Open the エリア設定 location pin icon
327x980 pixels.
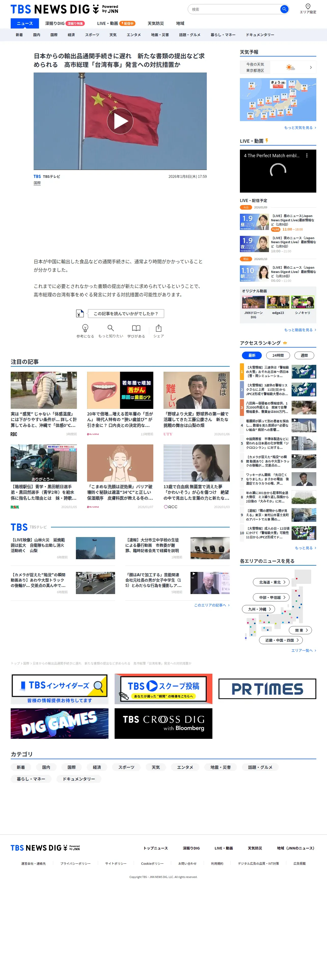[x=308, y=6]
